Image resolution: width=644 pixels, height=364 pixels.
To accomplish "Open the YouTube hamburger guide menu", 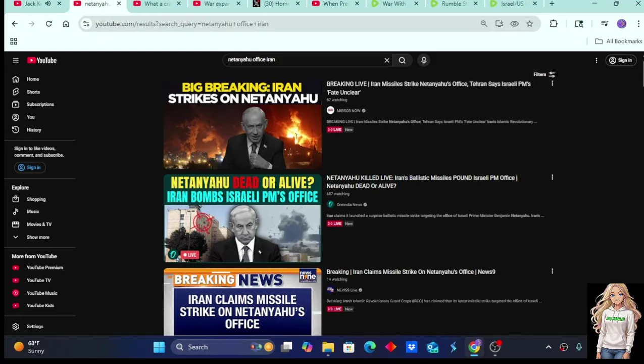I will (16, 60).
